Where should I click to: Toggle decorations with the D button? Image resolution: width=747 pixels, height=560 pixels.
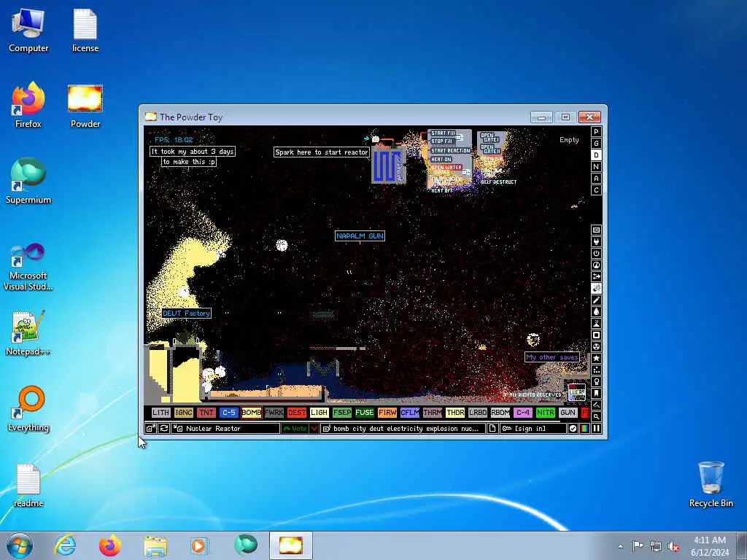[x=596, y=155]
